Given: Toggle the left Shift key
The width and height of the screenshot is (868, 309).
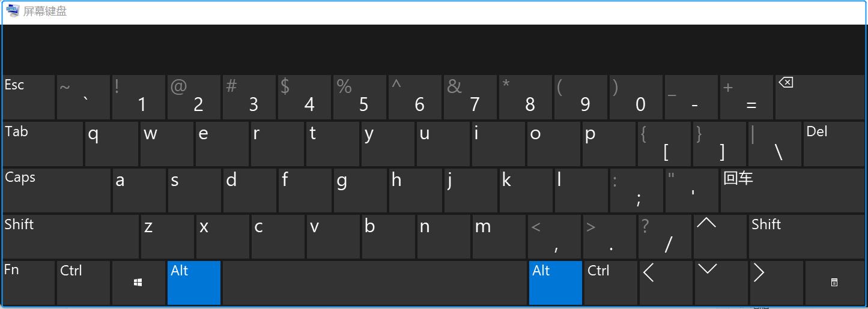Looking at the screenshot, I should pos(70,237).
